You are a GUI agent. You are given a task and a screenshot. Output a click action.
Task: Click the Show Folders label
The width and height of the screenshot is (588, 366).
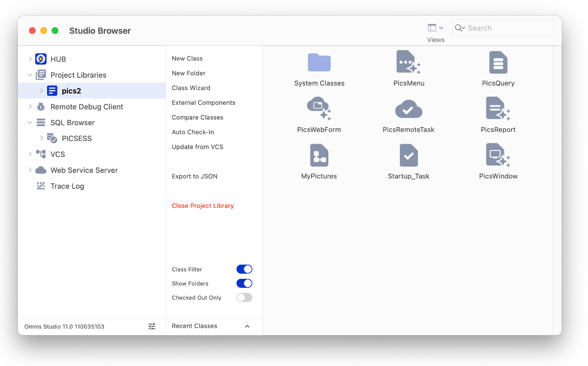[x=190, y=283]
